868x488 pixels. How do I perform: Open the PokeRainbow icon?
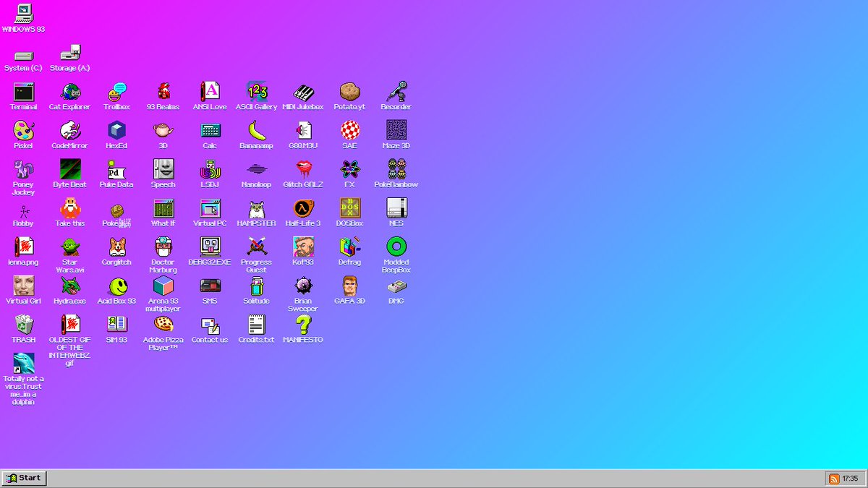pyautogui.click(x=396, y=169)
